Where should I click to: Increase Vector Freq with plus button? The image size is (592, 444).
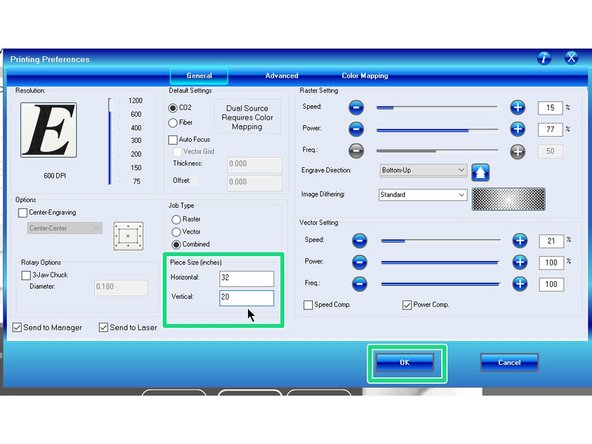tap(520, 284)
